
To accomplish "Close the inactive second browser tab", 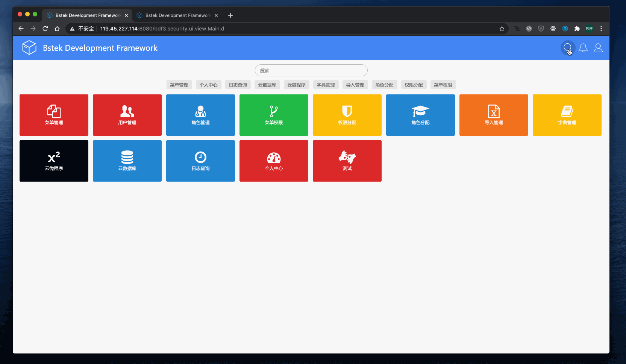I will pos(216,15).
